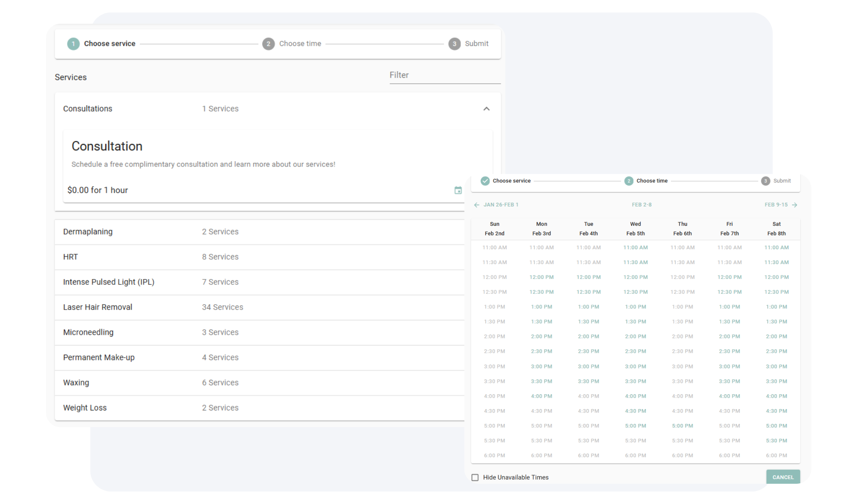Viewport: 864px width, 504px height.
Task: Go to next week arrow icon
Action: [795, 205]
